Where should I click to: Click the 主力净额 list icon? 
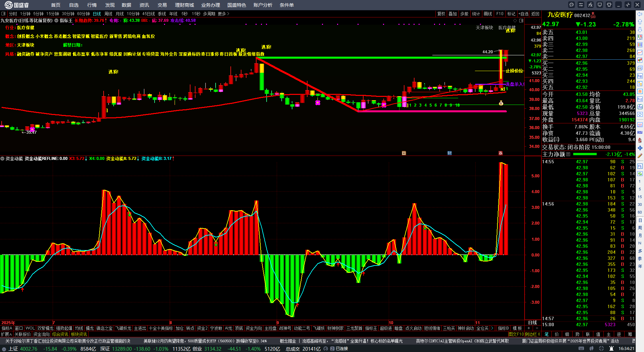click(x=568, y=155)
